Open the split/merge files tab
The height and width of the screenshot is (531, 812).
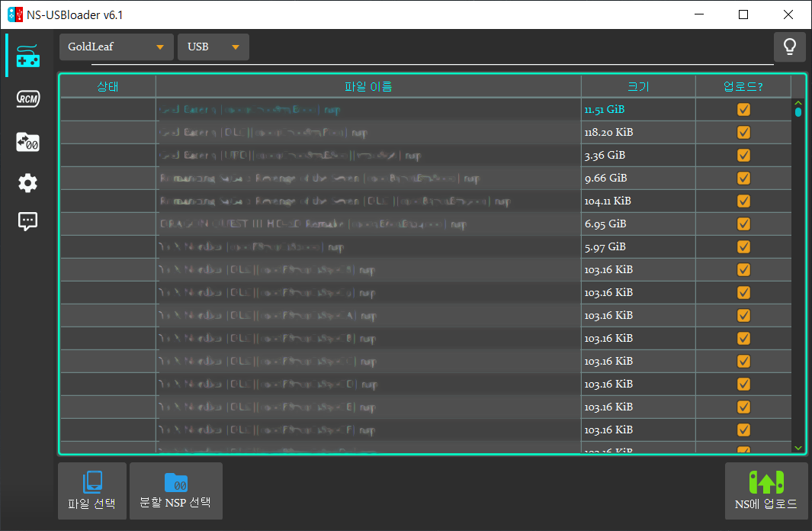pos(28,141)
